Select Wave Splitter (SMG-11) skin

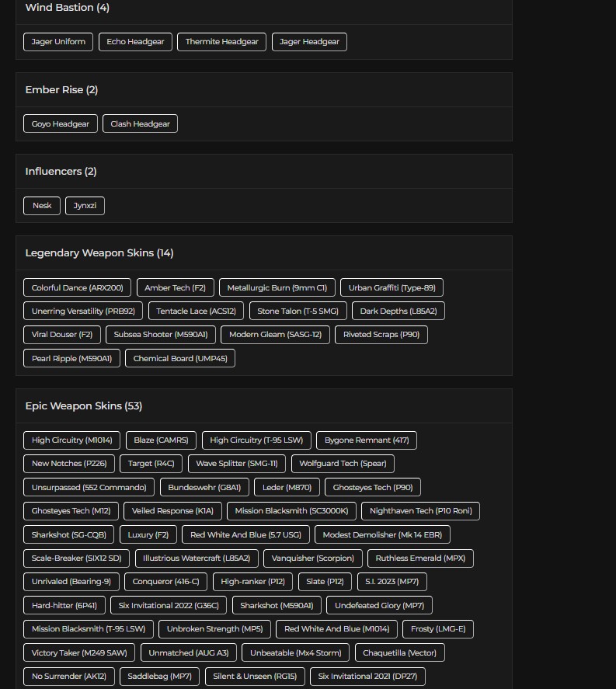coord(237,464)
